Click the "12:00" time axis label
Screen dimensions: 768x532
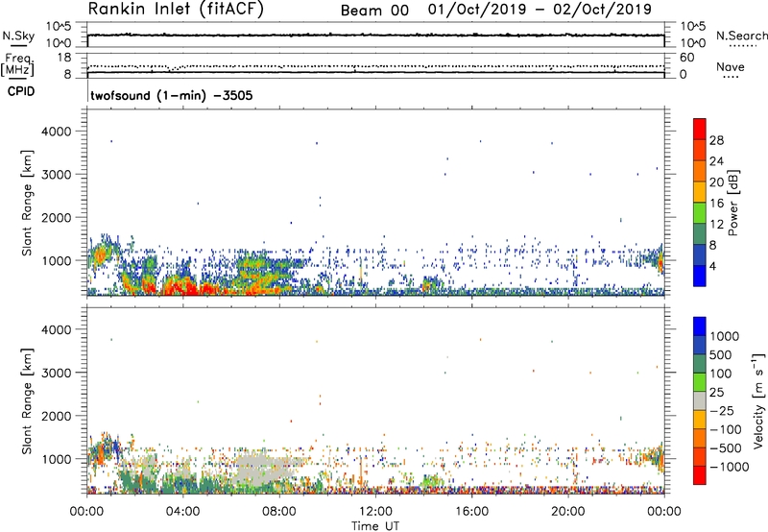[x=375, y=512]
